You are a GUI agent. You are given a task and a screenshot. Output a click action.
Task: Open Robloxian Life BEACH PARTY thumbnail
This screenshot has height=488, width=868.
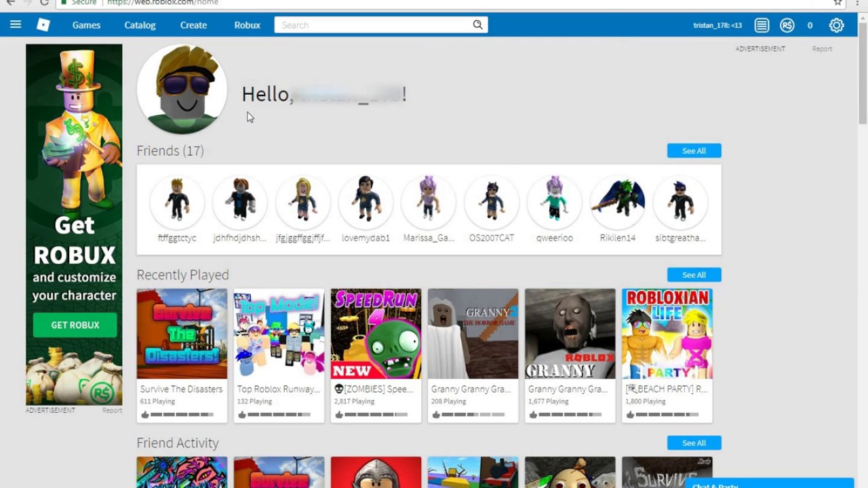click(x=667, y=333)
